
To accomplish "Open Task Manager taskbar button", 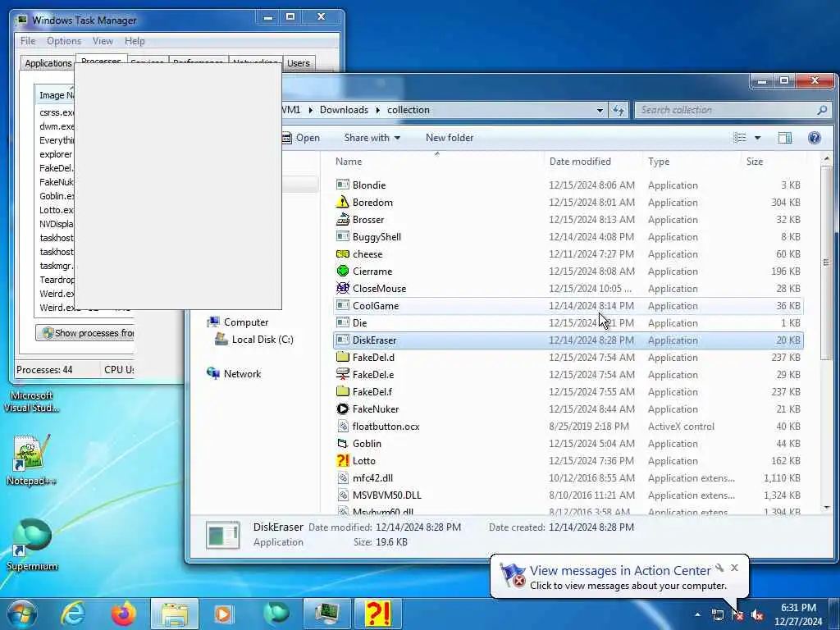I will pos(326,614).
